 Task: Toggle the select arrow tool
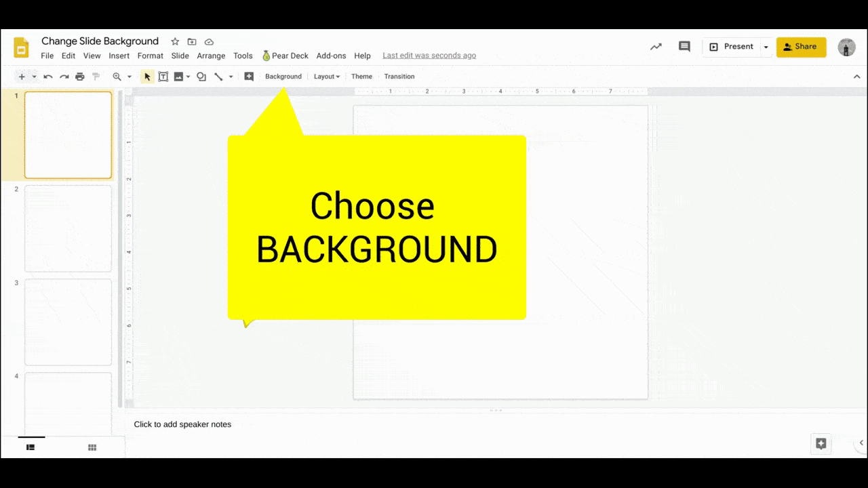147,76
